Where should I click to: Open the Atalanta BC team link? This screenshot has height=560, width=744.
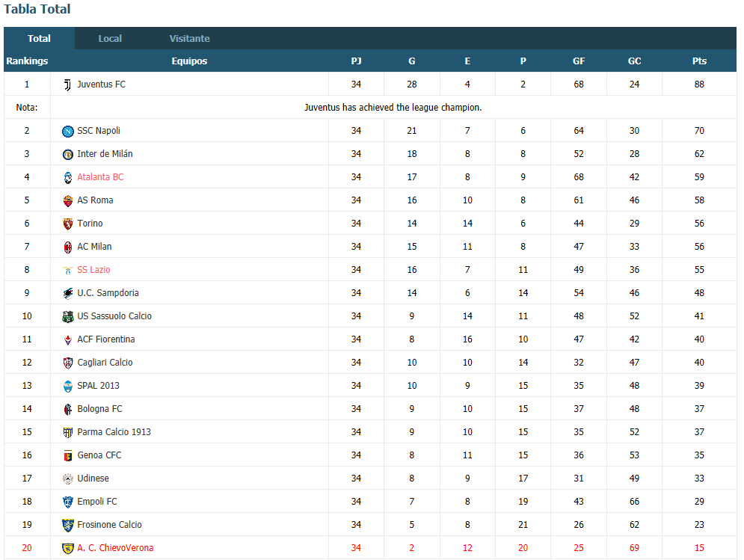[x=100, y=177]
